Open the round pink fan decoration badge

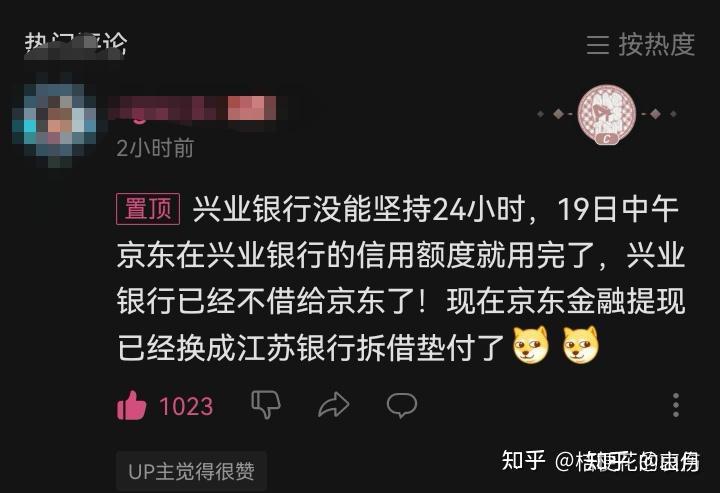(x=607, y=113)
